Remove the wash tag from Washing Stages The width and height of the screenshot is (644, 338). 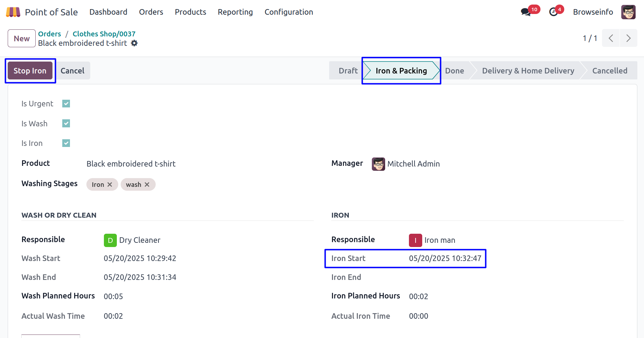(147, 184)
